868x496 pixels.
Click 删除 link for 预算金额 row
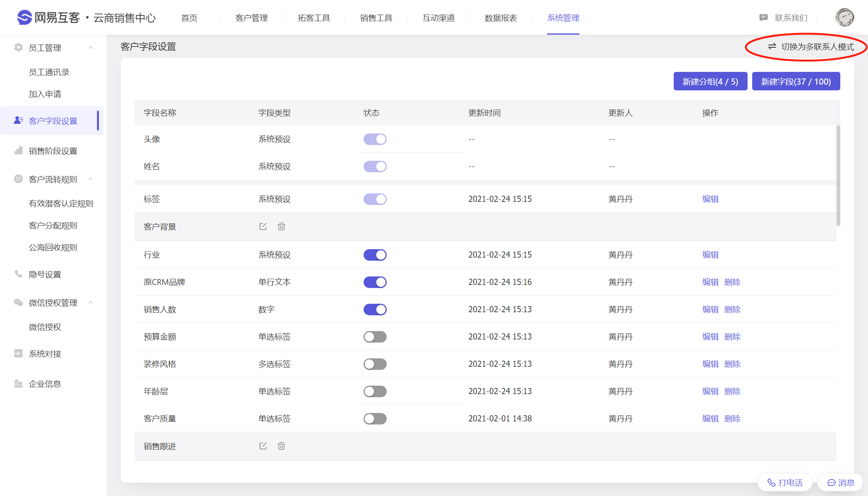click(x=732, y=337)
